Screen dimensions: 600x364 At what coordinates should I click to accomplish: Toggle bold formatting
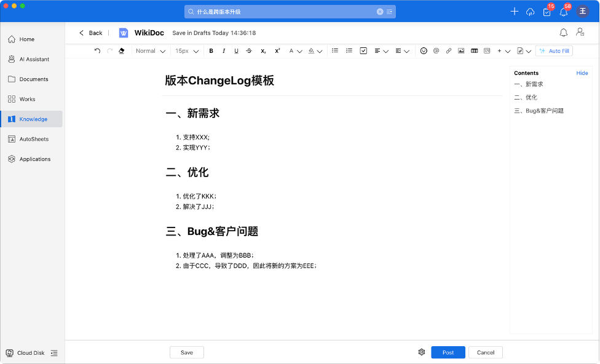click(x=211, y=51)
